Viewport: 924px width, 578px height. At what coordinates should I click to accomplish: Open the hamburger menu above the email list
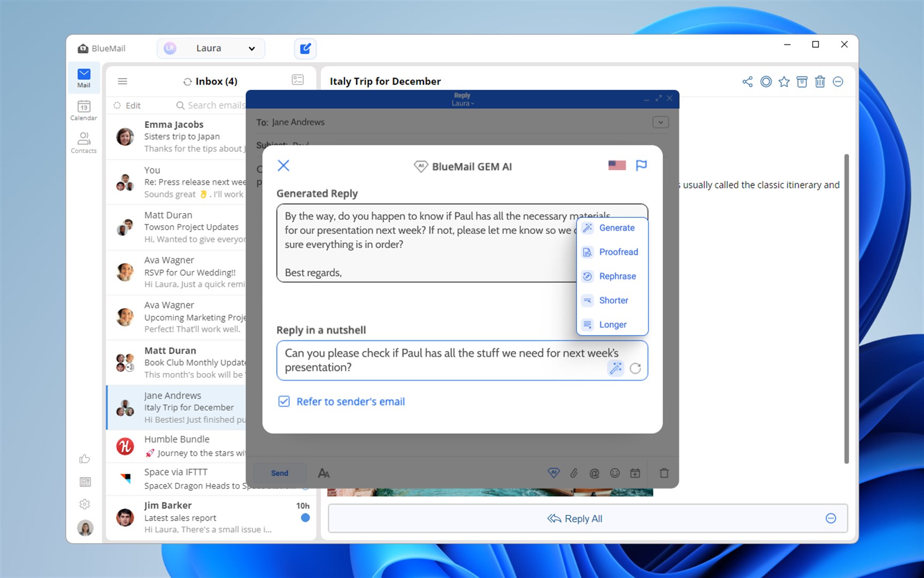tap(122, 81)
